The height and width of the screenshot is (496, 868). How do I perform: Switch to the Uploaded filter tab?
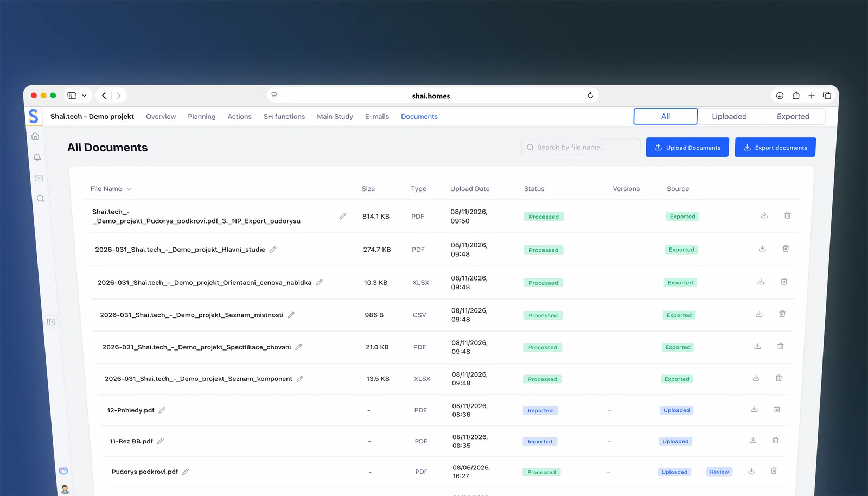click(729, 116)
